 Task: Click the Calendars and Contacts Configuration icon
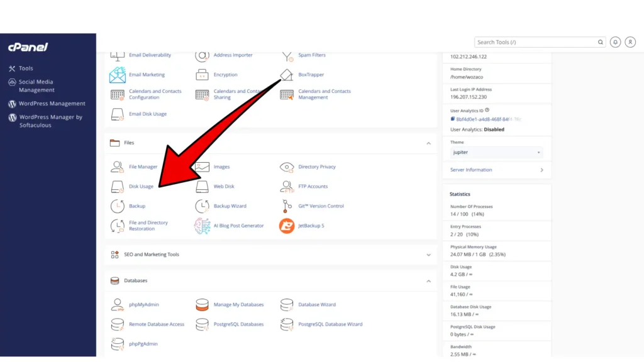click(117, 94)
